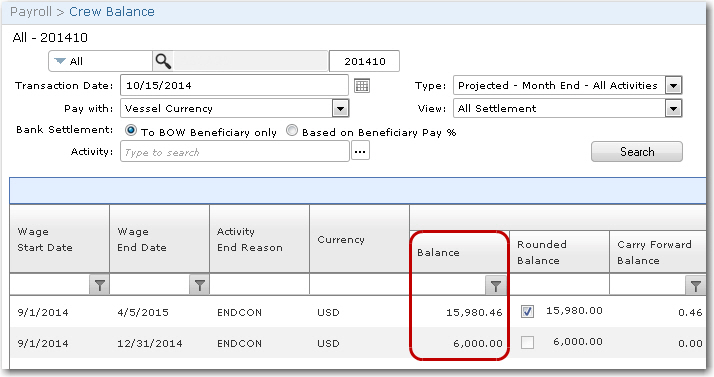
Task: Sort by Activity End Reason header
Action: (260, 239)
